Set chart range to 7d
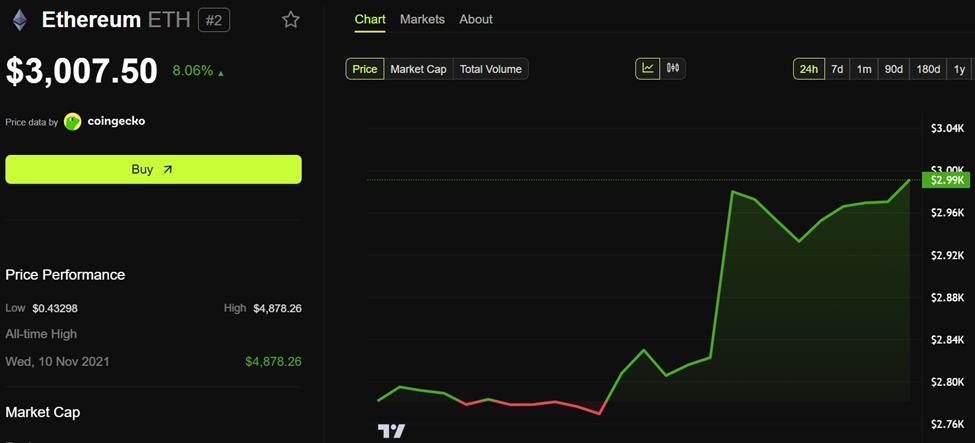The height and width of the screenshot is (443, 975). point(837,69)
